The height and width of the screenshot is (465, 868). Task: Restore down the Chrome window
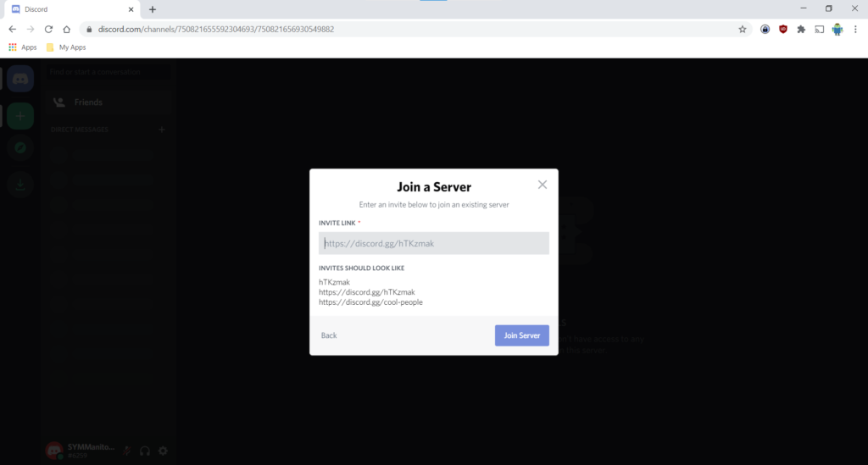pos(829,8)
